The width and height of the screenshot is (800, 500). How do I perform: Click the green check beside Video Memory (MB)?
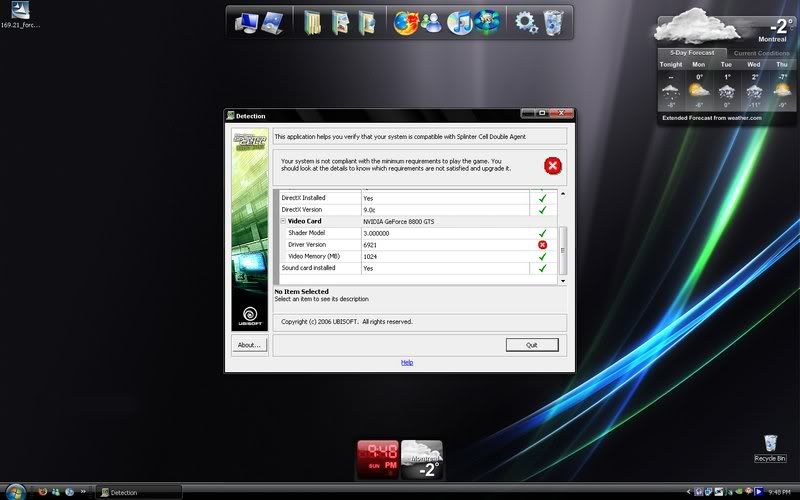coord(542,257)
